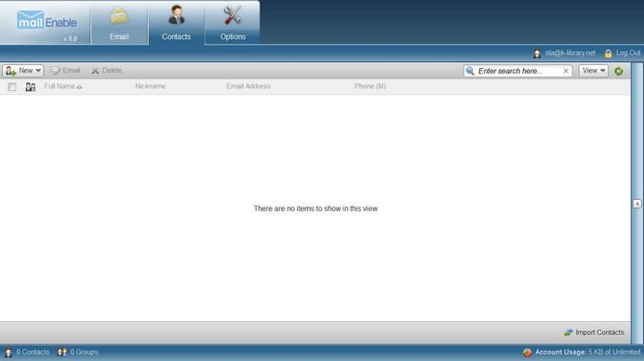644x361 pixels.
Task: Switch to the Contacts tab
Action: coord(176,23)
